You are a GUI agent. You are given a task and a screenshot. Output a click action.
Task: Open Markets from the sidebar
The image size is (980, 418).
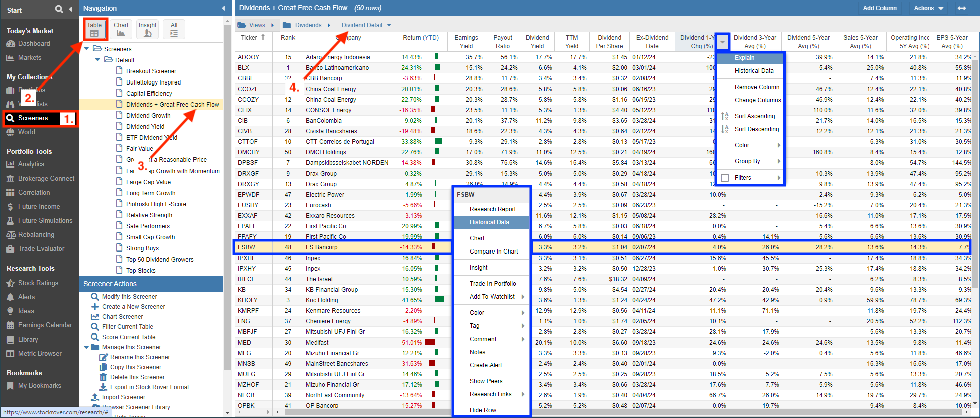pos(30,57)
